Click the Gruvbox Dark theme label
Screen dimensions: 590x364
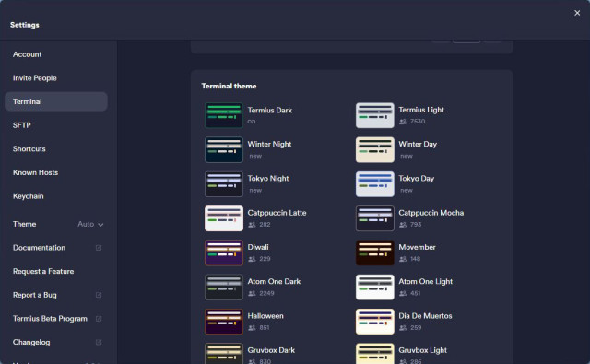pyautogui.click(x=271, y=350)
